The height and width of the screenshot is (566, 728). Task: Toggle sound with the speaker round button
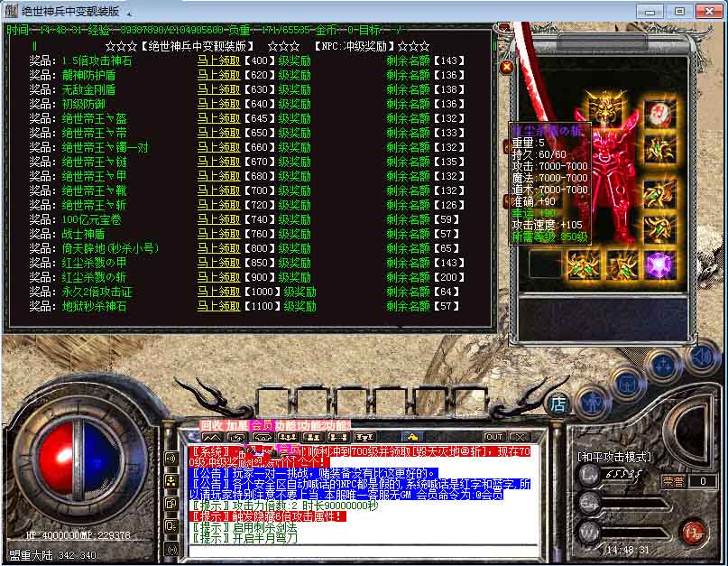[x=702, y=357]
